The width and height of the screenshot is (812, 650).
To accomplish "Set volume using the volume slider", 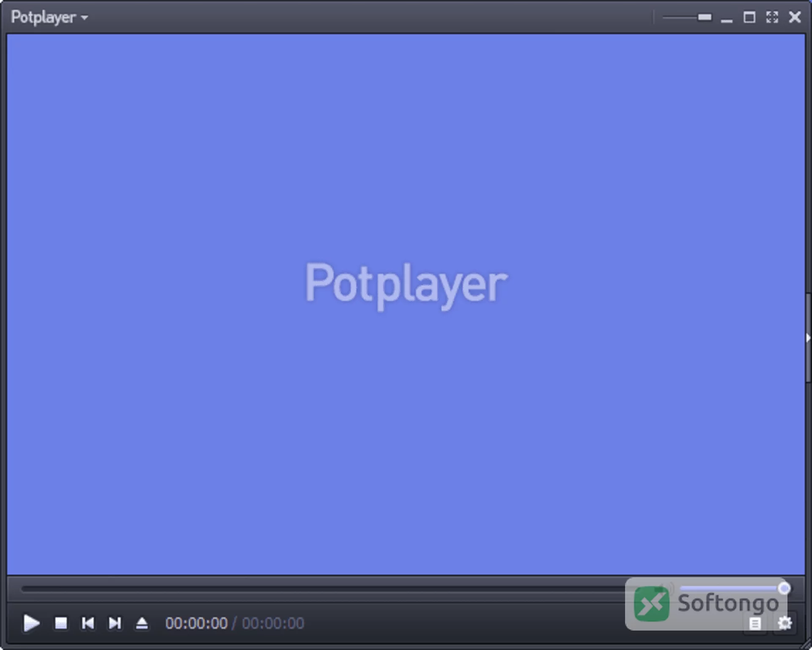I will pos(734,588).
